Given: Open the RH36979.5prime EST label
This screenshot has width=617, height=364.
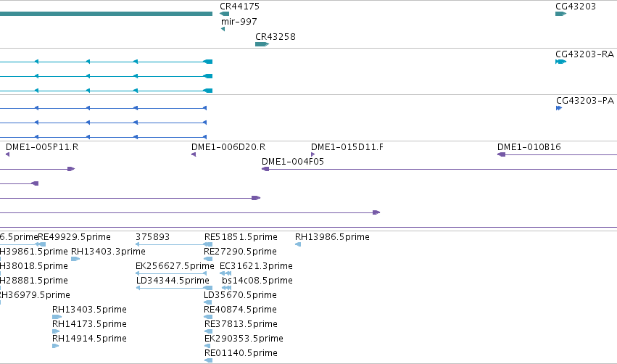Looking at the screenshot, I should (35, 295).
